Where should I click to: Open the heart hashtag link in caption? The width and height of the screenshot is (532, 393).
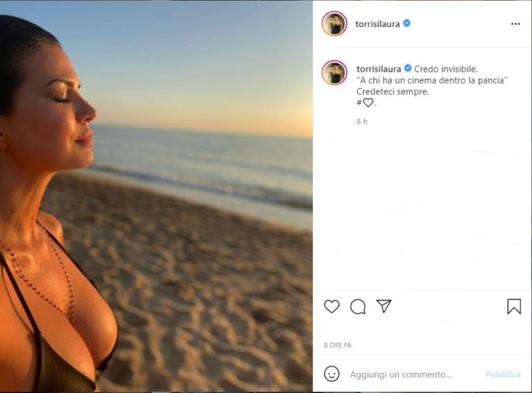pyautogui.click(x=365, y=103)
